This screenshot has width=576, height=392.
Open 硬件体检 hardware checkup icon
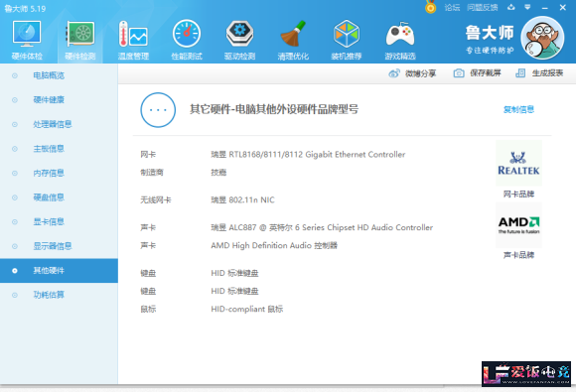point(27,34)
